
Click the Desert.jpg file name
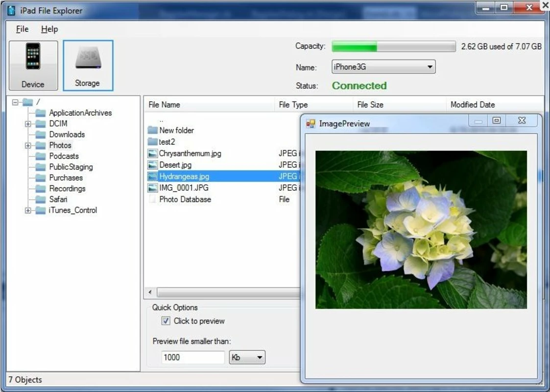coord(175,165)
